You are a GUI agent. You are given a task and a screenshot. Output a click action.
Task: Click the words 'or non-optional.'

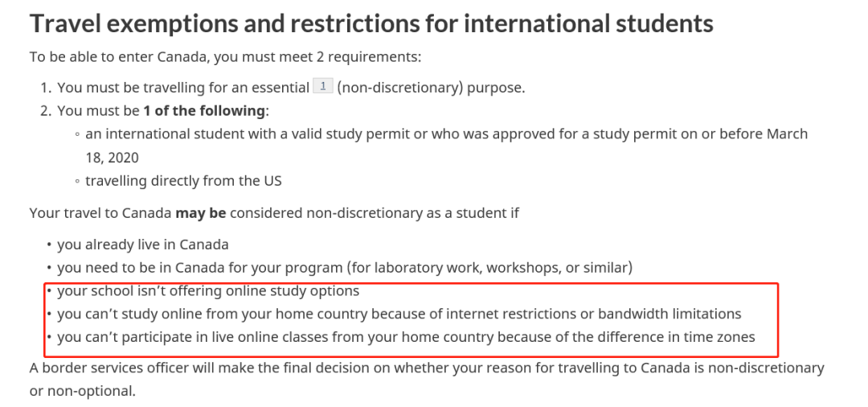[83, 392]
